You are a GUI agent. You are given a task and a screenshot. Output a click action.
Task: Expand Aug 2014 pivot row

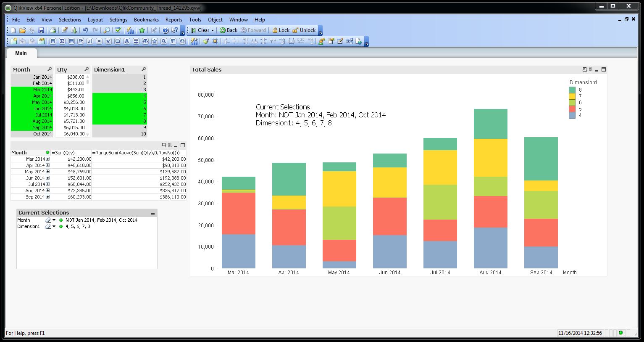coord(48,191)
